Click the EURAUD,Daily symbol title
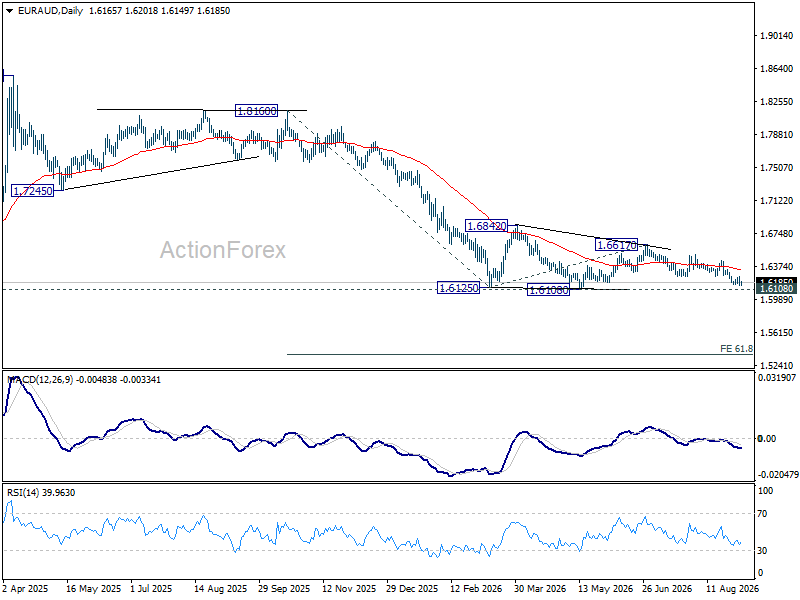 click(x=50, y=11)
